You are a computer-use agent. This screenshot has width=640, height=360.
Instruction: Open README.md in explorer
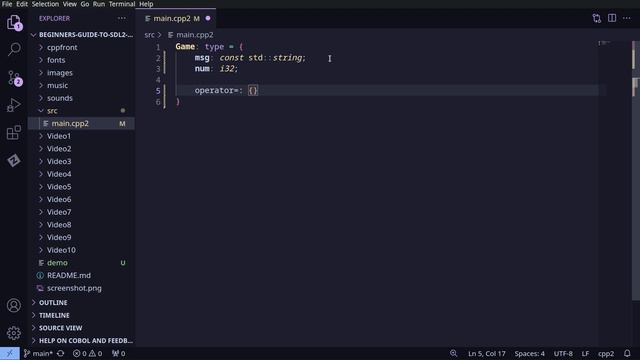click(x=82, y=275)
